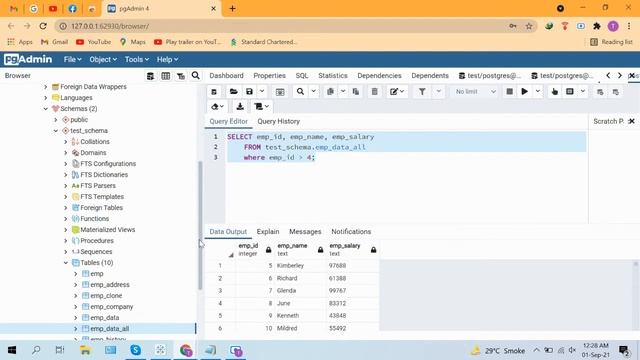Open the connection status icon in query toolbar

[x=214, y=92]
